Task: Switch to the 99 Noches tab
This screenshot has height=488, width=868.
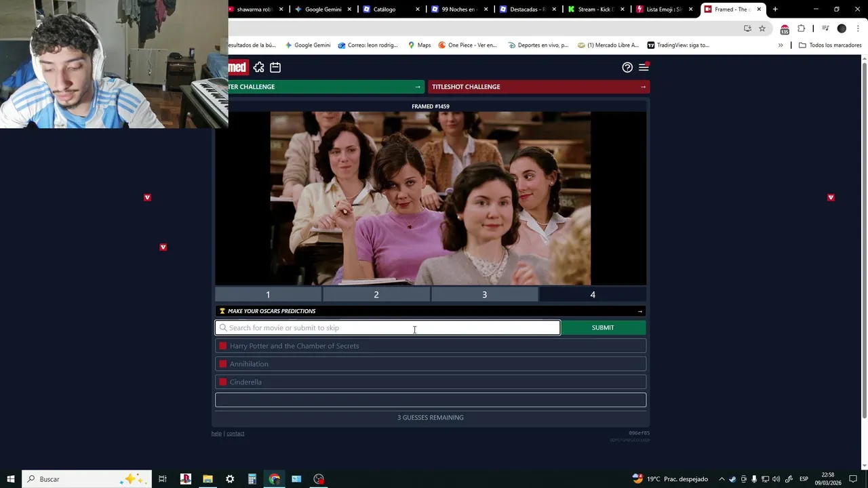Action: tap(459, 9)
